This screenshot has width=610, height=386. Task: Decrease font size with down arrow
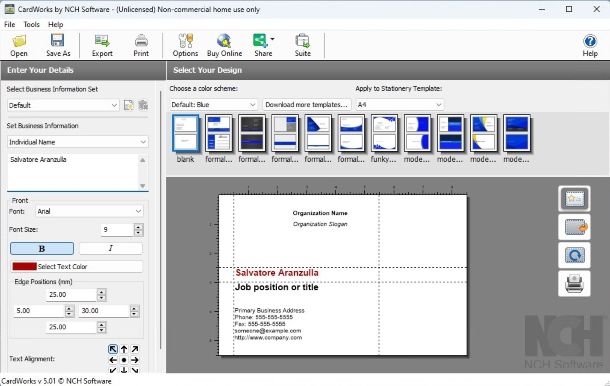(x=138, y=233)
